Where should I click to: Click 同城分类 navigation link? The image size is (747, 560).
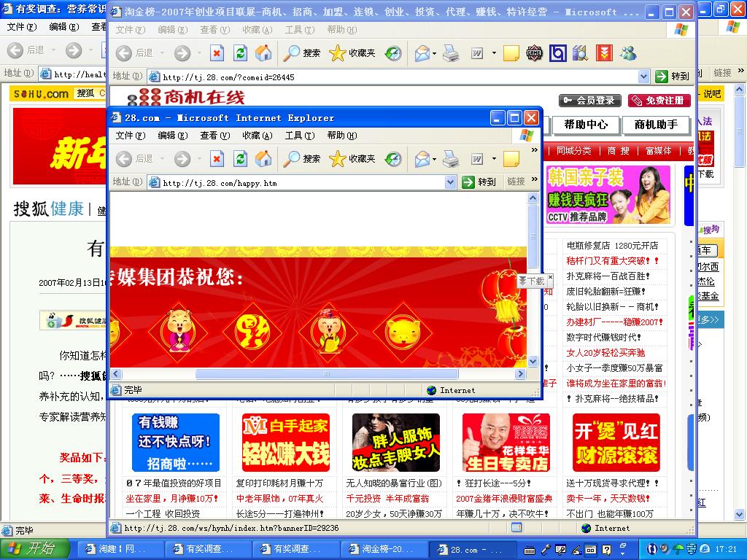(573, 151)
